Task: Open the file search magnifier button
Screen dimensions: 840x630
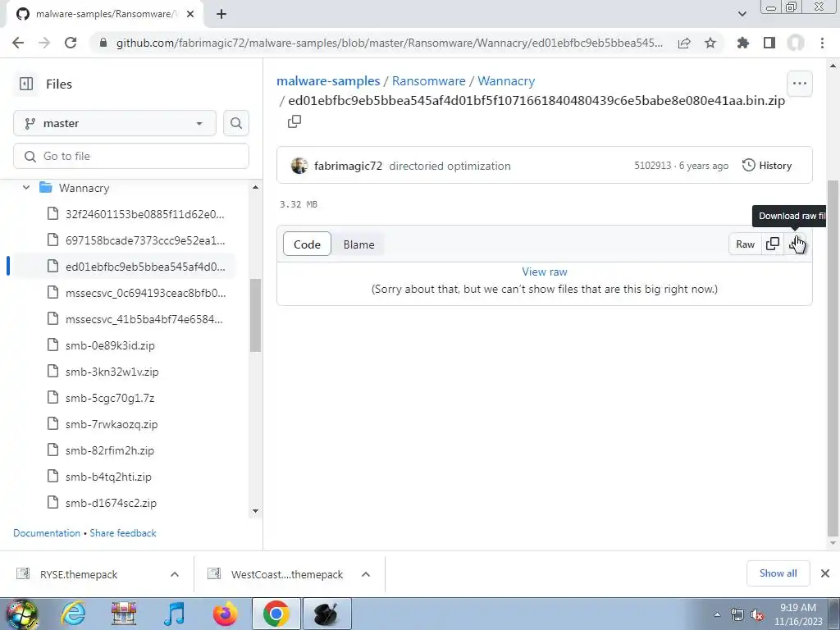Action: 235,123
